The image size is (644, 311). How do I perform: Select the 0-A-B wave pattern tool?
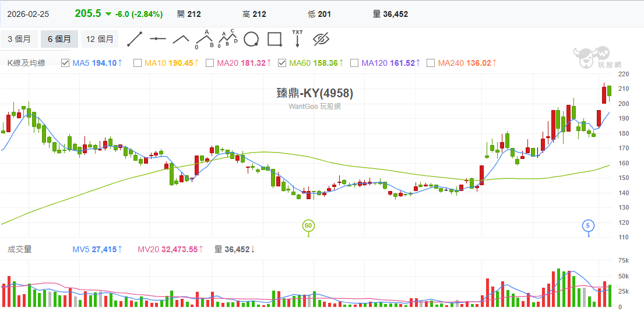(204, 39)
